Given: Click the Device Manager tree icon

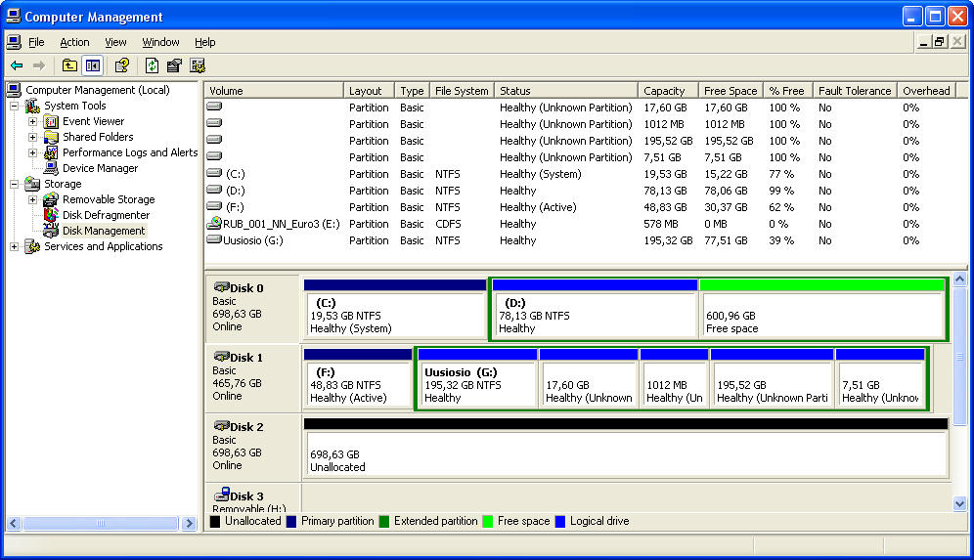Looking at the screenshot, I should point(52,168).
